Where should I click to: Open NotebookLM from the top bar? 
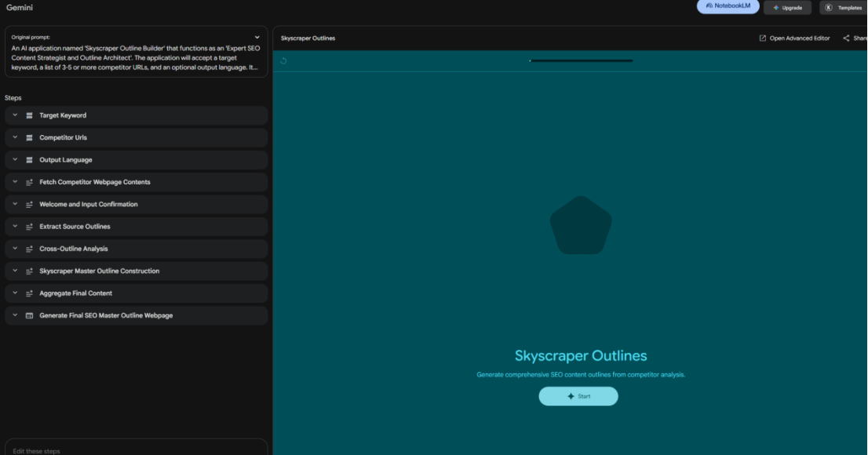pos(728,6)
